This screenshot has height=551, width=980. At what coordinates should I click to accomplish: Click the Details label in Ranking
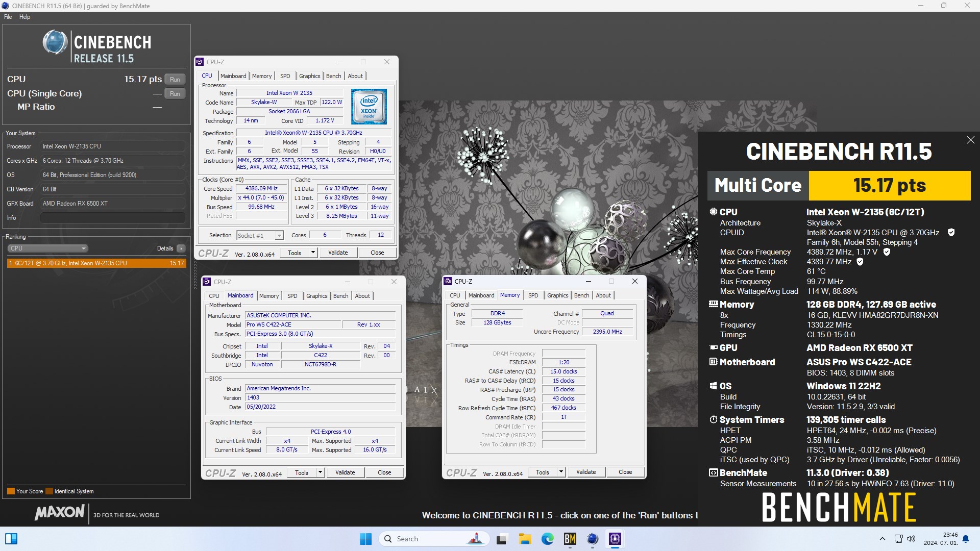pyautogui.click(x=165, y=248)
